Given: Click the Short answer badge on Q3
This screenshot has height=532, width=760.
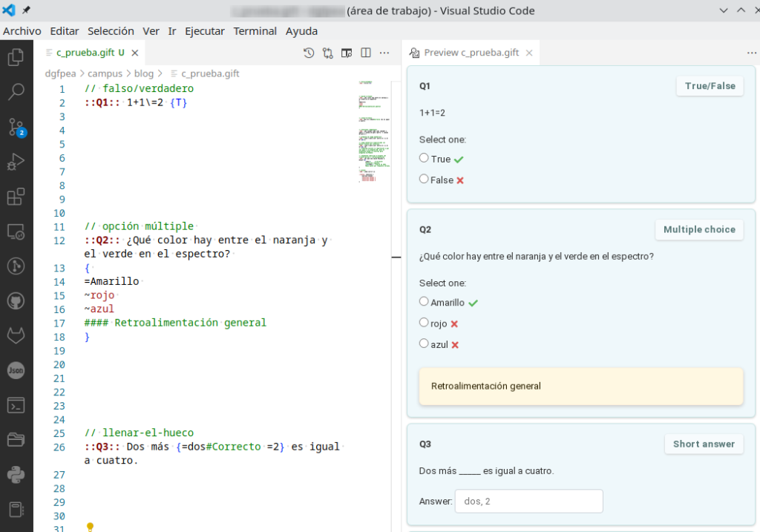Looking at the screenshot, I should click(704, 444).
